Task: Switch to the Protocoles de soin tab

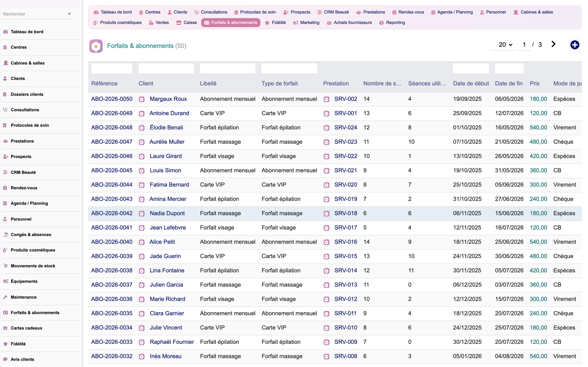Action: 255,12
